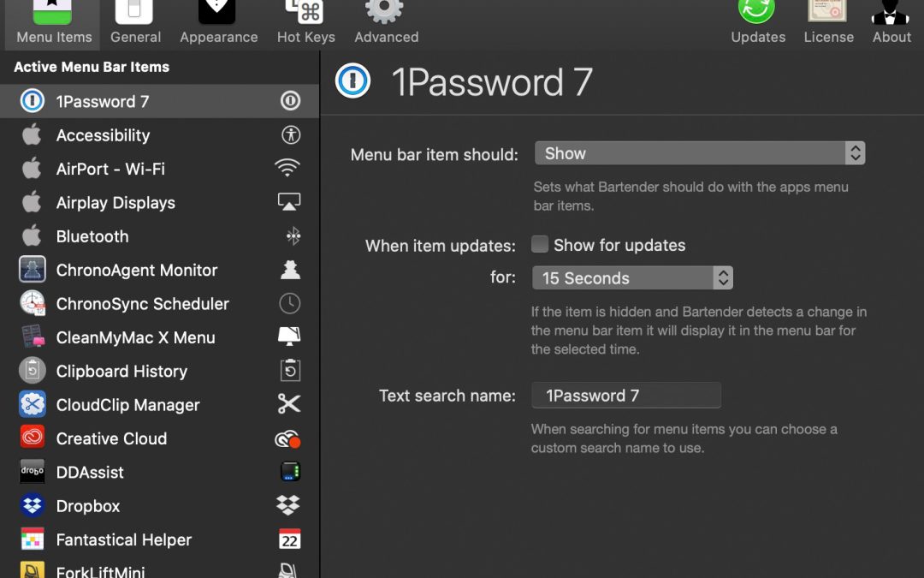Viewport: 924px width, 578px height.
Task: Select the Accessibility list row
Action: [103, 135]
